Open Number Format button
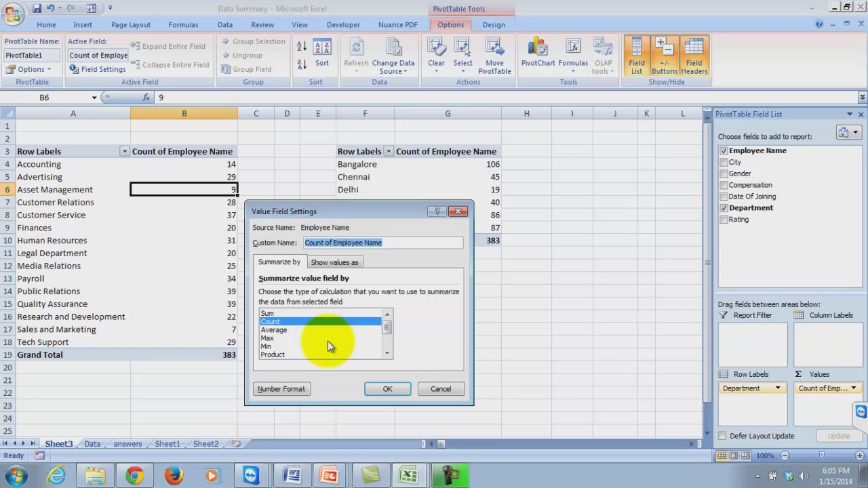Viewport: 868px width, 488px height. [281, 389]
